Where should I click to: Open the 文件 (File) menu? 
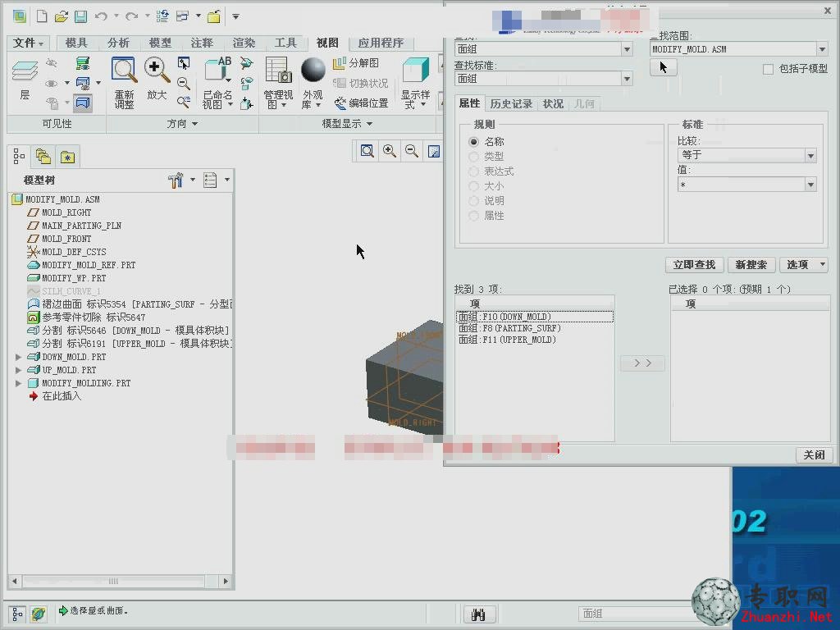(x=27, y=43)
